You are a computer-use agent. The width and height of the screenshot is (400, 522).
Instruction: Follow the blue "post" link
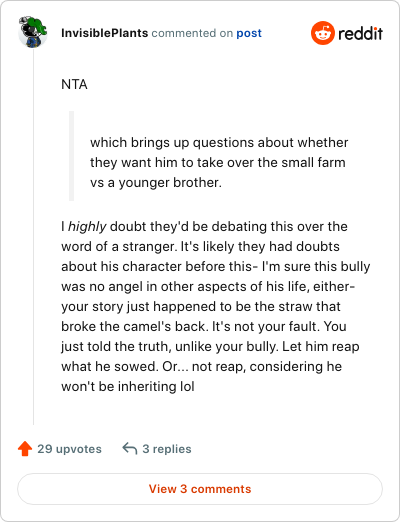coord(249,33)
